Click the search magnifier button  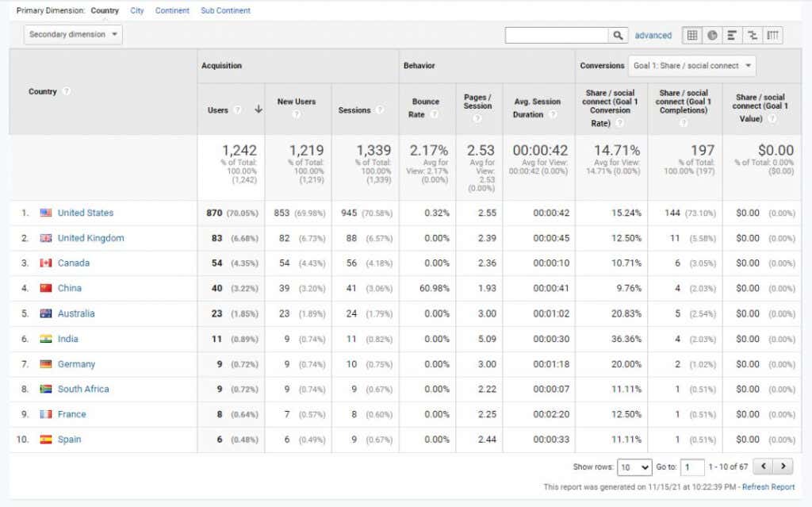(x=618, y=35)
